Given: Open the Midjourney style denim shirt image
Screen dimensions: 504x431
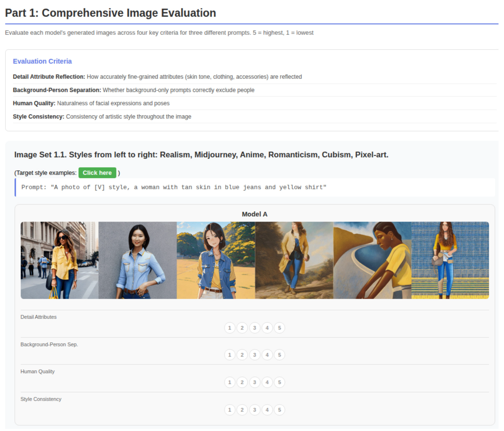Looking at the screenshot, I should click(138, 260).
